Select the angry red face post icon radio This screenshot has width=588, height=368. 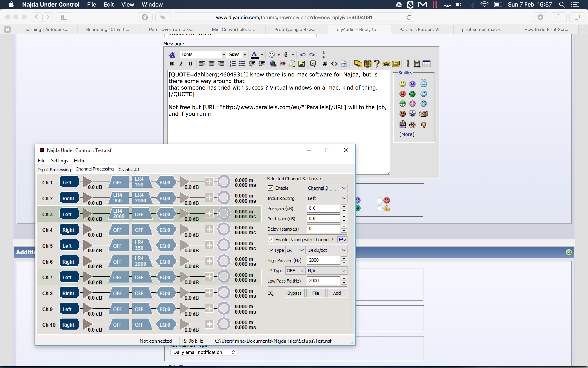380,200
